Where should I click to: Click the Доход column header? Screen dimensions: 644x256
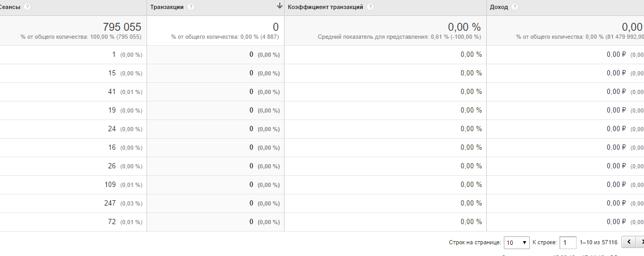tap(499, 7)
